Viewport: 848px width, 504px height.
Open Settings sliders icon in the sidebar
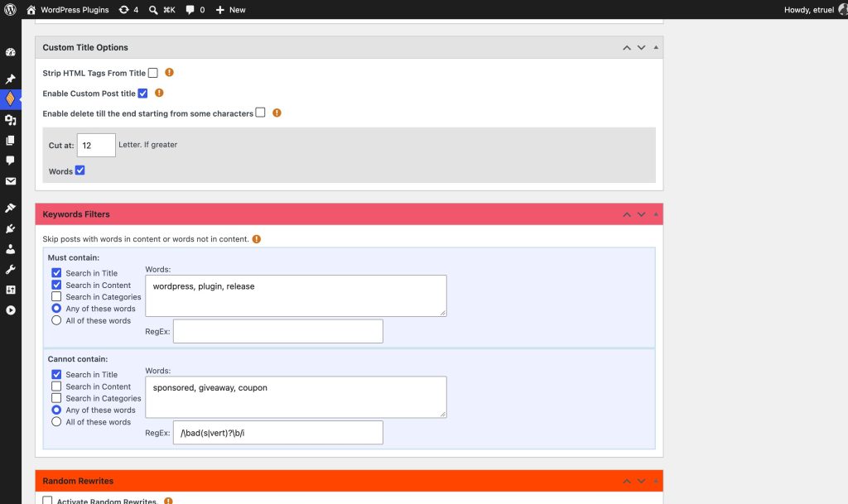(10, 290)
